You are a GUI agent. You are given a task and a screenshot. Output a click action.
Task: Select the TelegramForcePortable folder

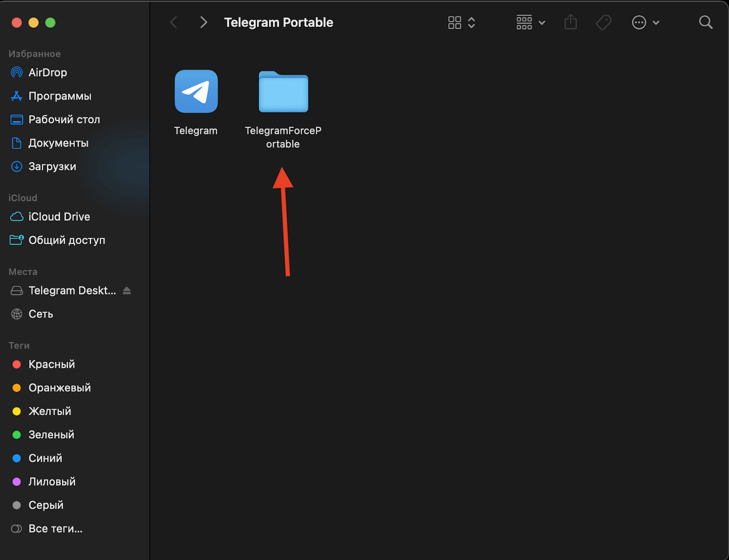pos(283,92)
